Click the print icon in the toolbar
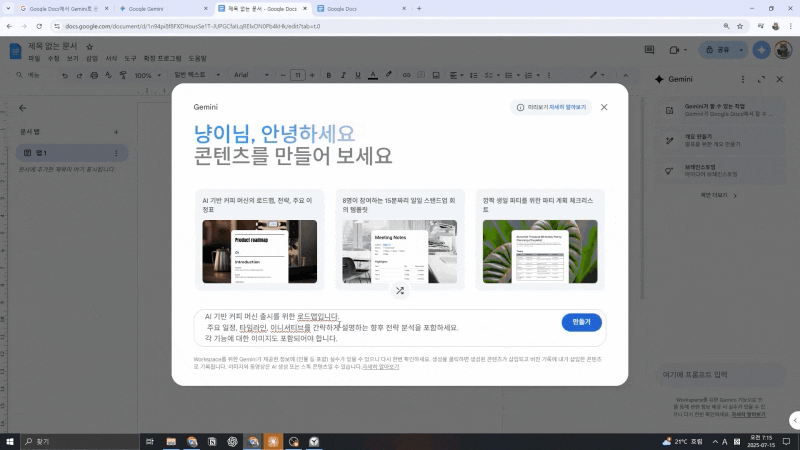 tap(94, 76)
